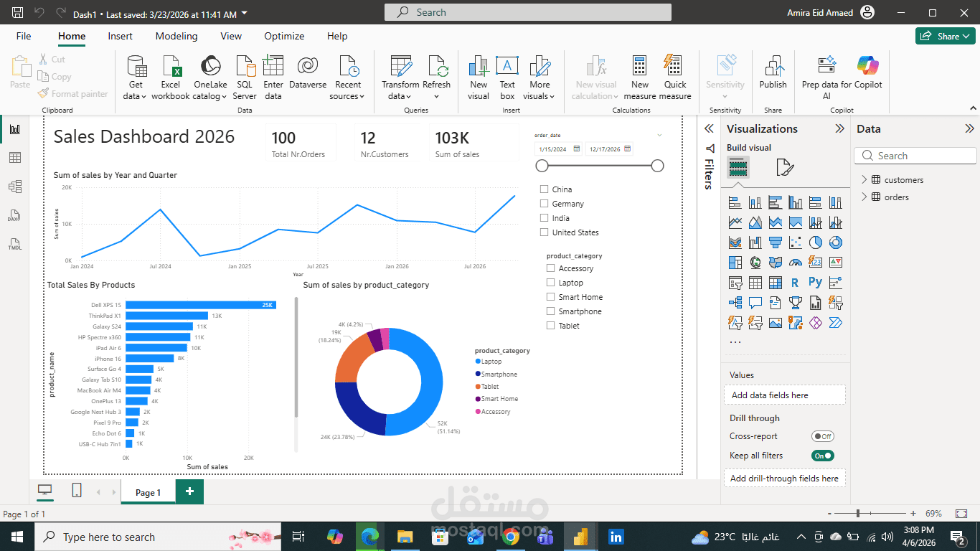Open the File menu
The height and width of the screenshot is (551, 980).
24,36
